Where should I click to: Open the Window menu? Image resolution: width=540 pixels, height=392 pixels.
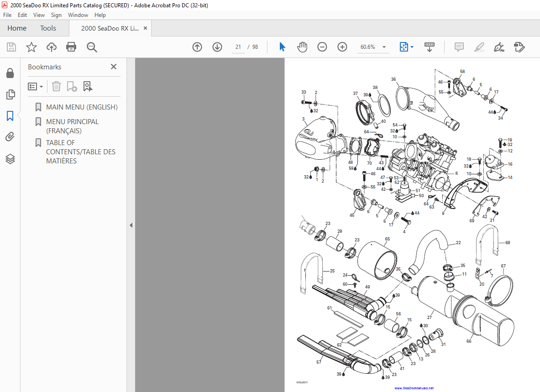78,15
